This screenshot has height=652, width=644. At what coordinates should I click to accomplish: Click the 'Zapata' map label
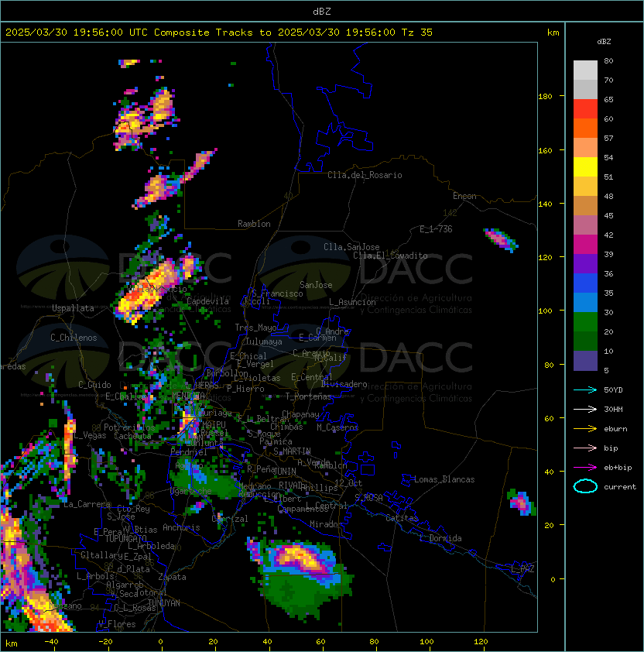point(172,577)
